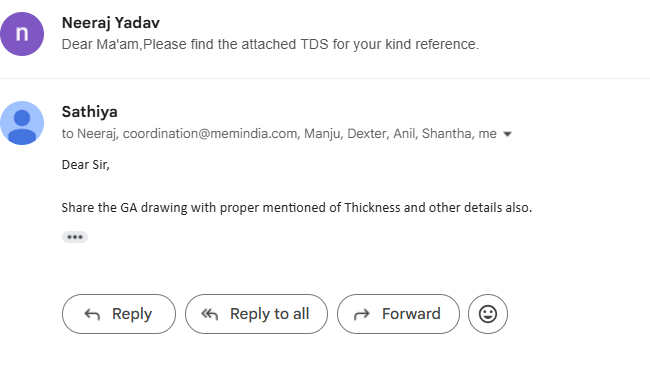Viewport: 650px width, 373px height.
Task: Click Sathiya's blue profile avatar
Action: (x=22, y=123)
